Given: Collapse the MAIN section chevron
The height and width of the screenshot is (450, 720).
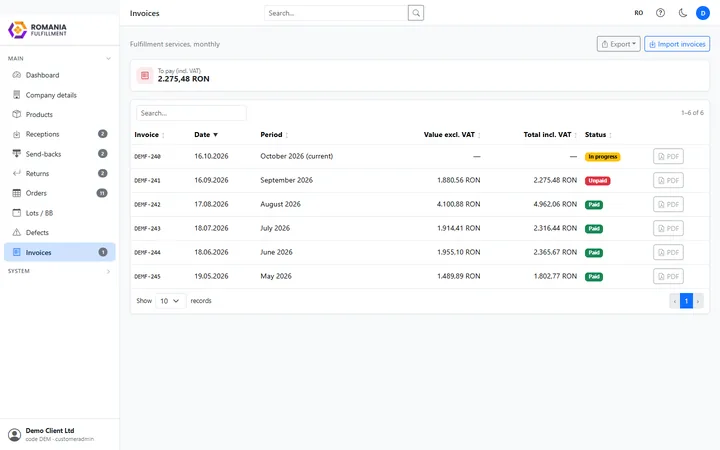Looking at the screenshot, I should (x=108, y=58).
